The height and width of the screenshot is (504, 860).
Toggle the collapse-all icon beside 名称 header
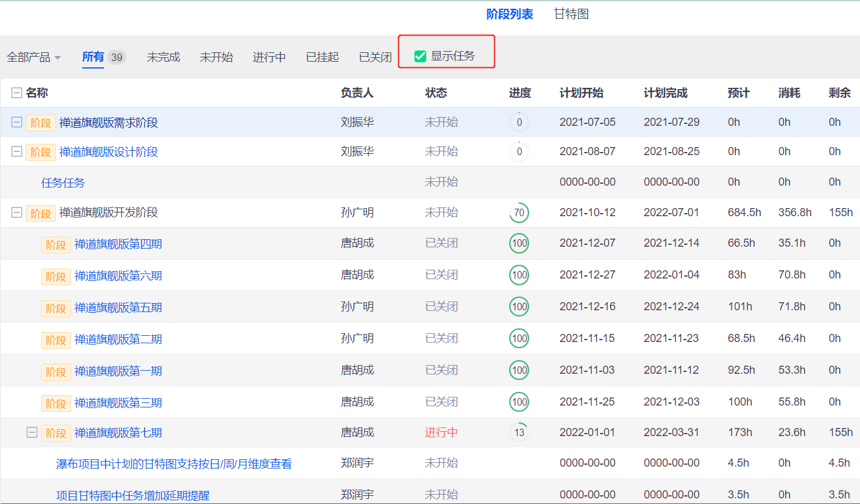tap(17, 93)
